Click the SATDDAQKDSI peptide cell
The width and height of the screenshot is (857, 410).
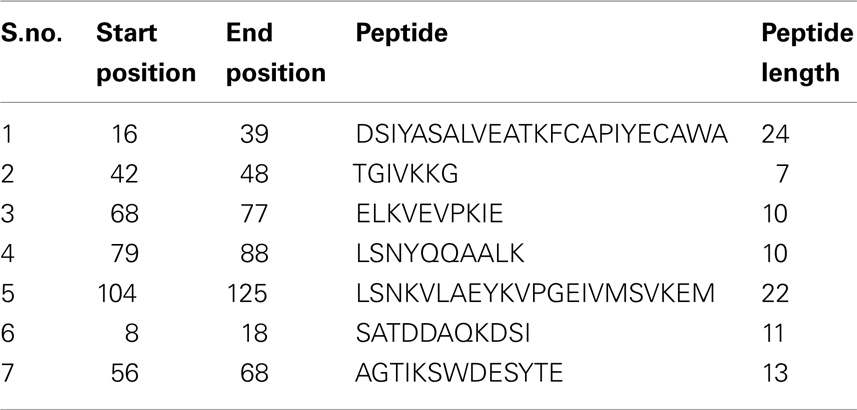tap(443, 333)
